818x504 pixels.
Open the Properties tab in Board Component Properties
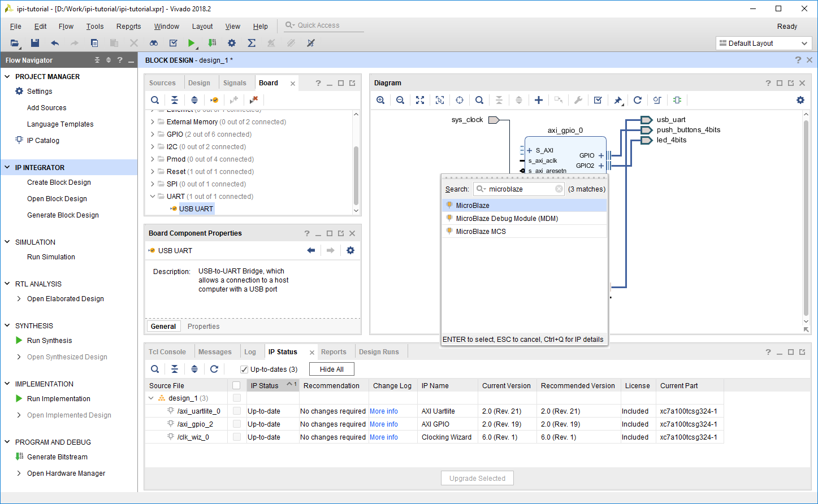pyautogui.click(x=204, y=327)
